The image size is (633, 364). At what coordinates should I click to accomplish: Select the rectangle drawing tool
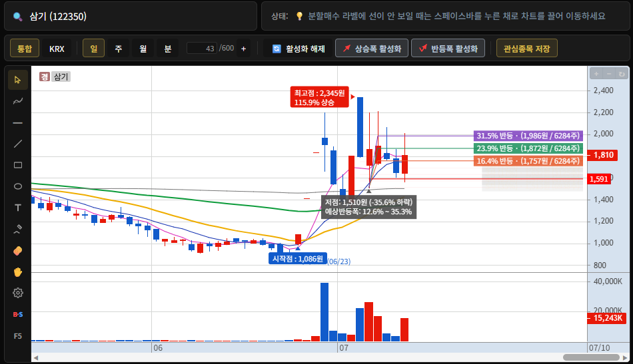[18, 165]
